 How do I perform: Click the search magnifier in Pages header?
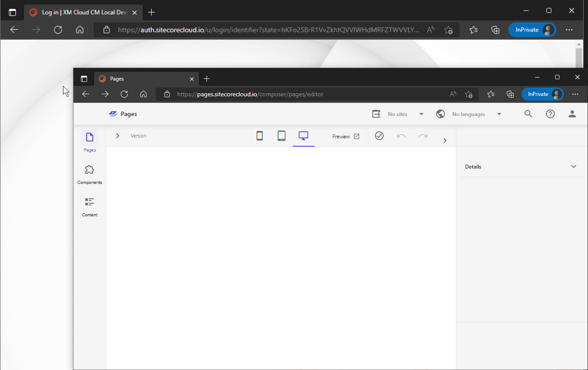pos(528,114)
